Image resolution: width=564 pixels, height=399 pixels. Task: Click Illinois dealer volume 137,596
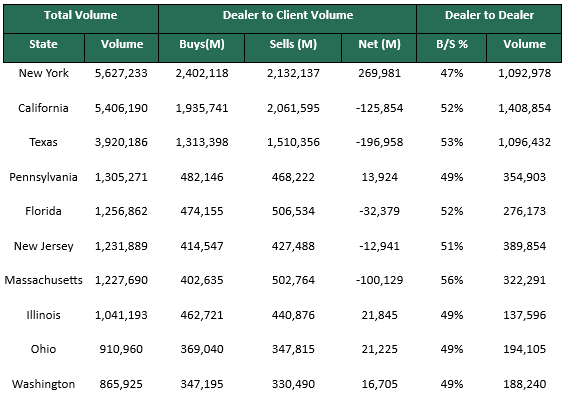[x=524, y=315]
